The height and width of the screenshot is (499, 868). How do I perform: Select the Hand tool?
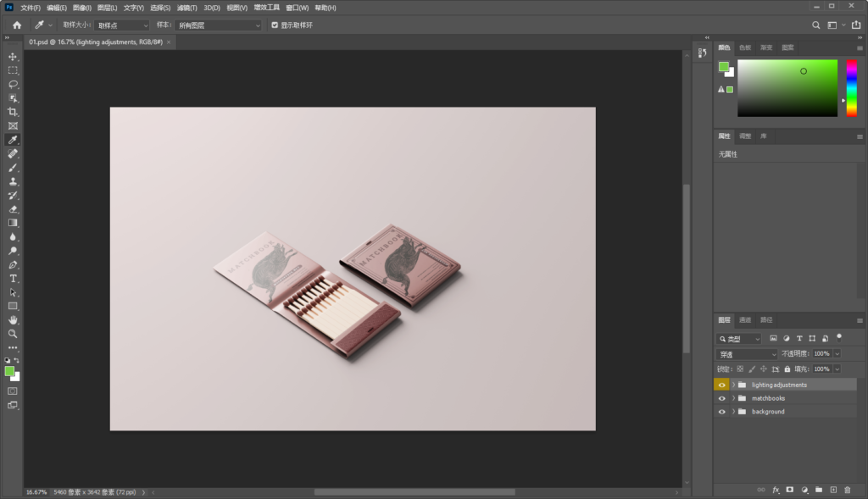13,320
